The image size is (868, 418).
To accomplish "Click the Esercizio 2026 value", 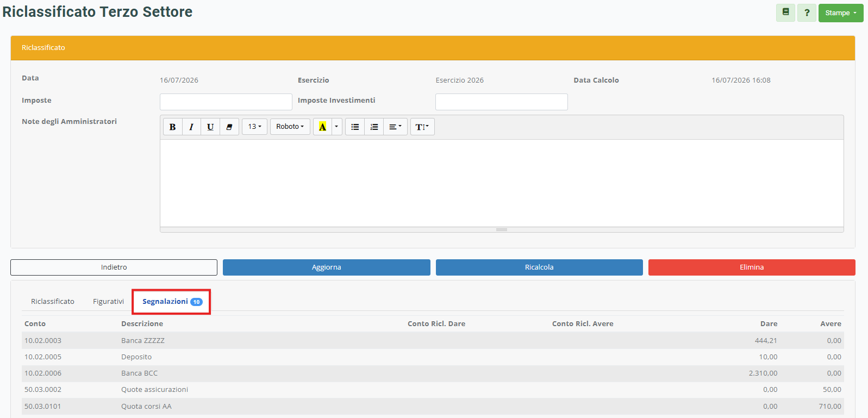I will pyautogui.click(x=460, y=80).
